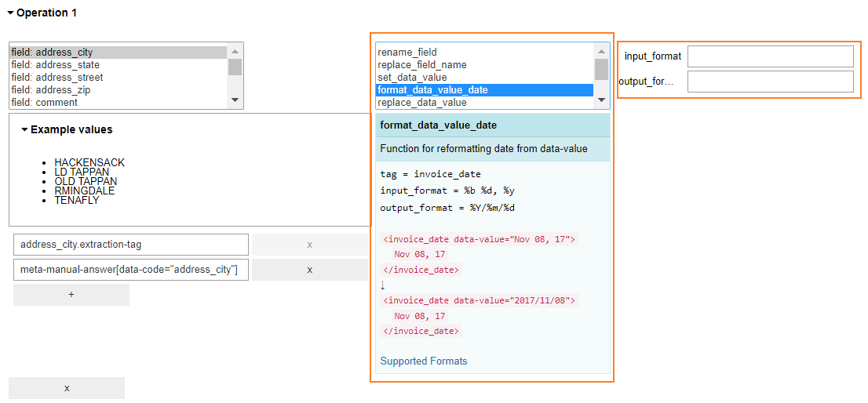The height and width of the screenshot is (403, 868).
Task: Click the meta-manual-answer address_city input
Action: click(x=131, y=270)
